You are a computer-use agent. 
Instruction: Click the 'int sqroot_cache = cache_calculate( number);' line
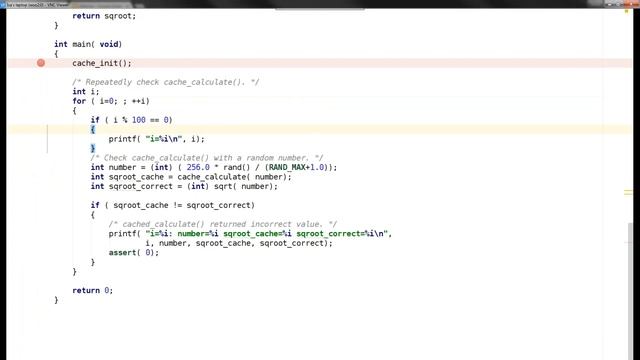point(191,177)
